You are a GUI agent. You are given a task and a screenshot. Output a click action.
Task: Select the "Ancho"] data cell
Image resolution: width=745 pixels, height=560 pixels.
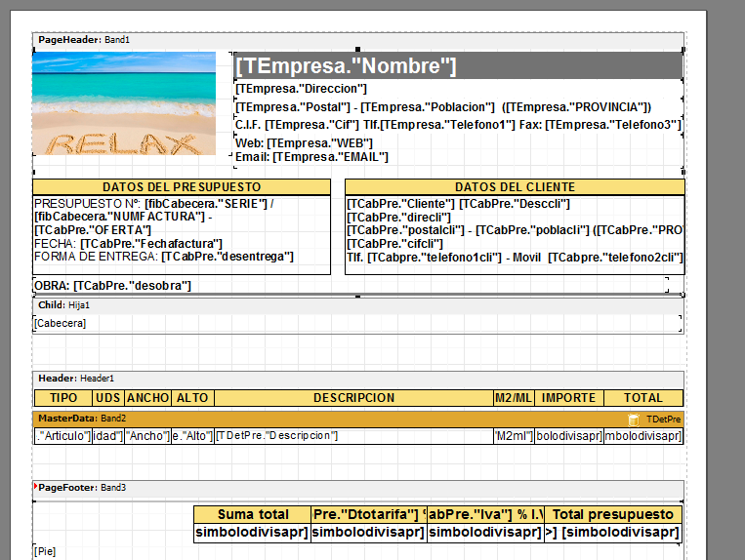[x=147, y=436]
